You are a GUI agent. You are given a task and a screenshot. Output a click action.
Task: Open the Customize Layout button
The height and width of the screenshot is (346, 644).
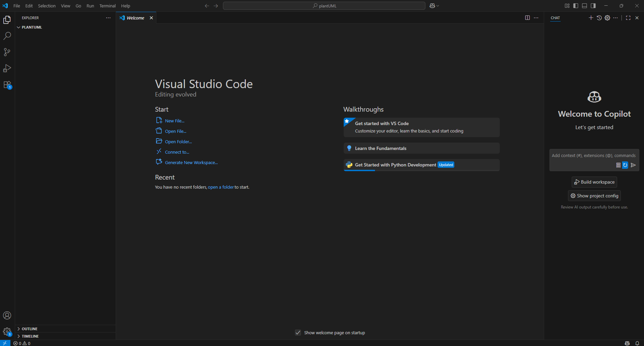click(x=567, y=6)
